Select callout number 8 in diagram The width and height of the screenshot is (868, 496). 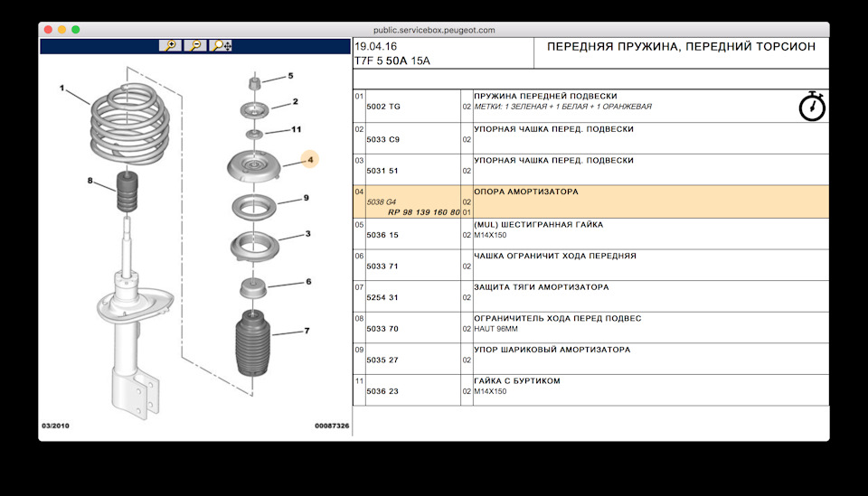[90, 181]
